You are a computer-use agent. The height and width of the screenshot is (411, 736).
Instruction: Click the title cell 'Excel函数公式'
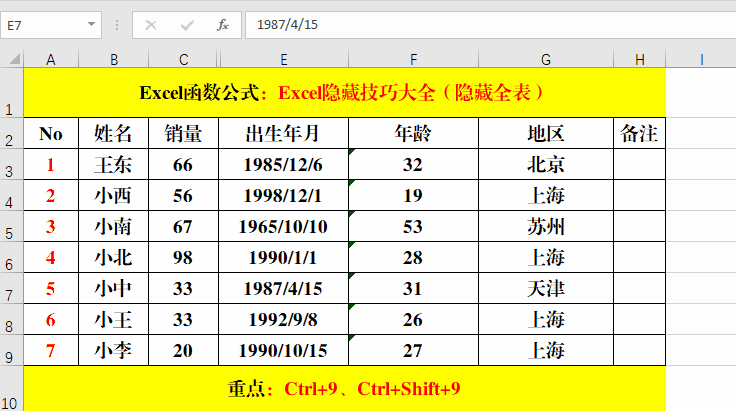tap(345, 93)
